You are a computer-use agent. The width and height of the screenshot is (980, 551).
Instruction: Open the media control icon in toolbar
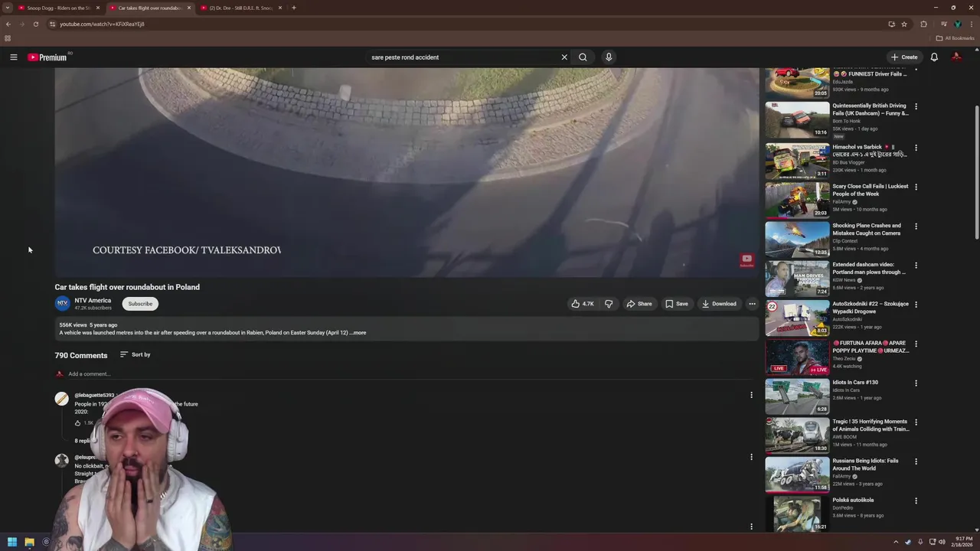pyautogui.click(x=944, y=24)
